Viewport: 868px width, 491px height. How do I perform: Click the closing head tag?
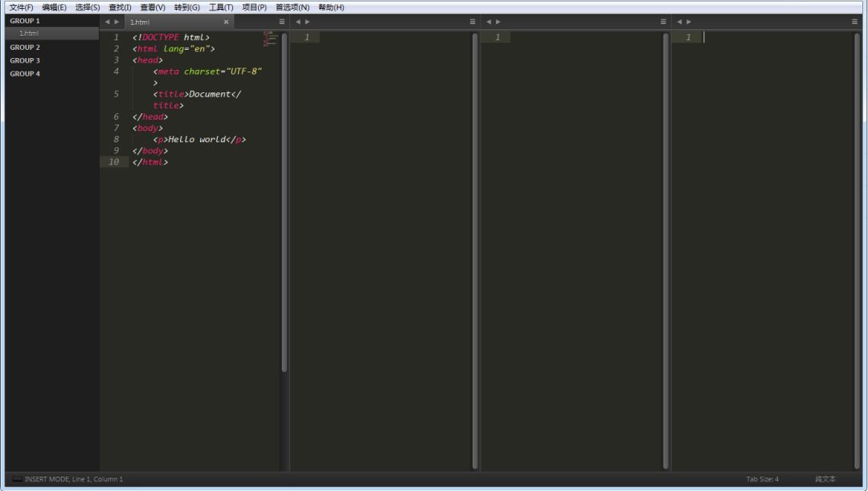pyautogui.click(x=150, y=117)
